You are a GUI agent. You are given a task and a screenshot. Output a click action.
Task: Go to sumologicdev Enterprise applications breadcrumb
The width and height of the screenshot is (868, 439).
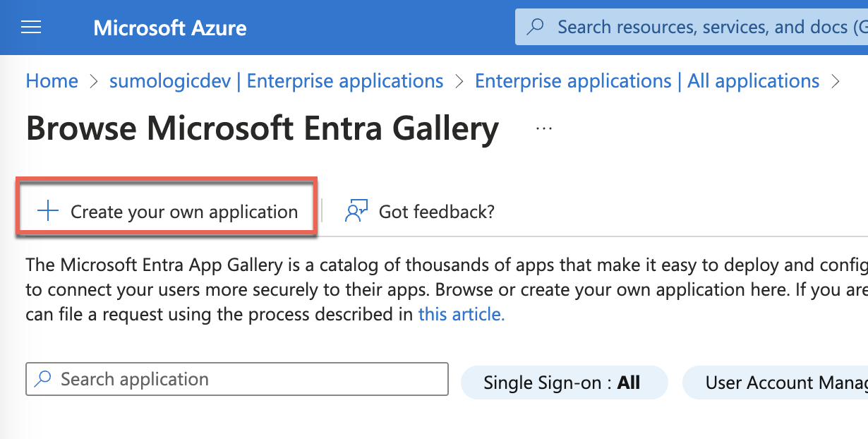[x=275, y=80]
